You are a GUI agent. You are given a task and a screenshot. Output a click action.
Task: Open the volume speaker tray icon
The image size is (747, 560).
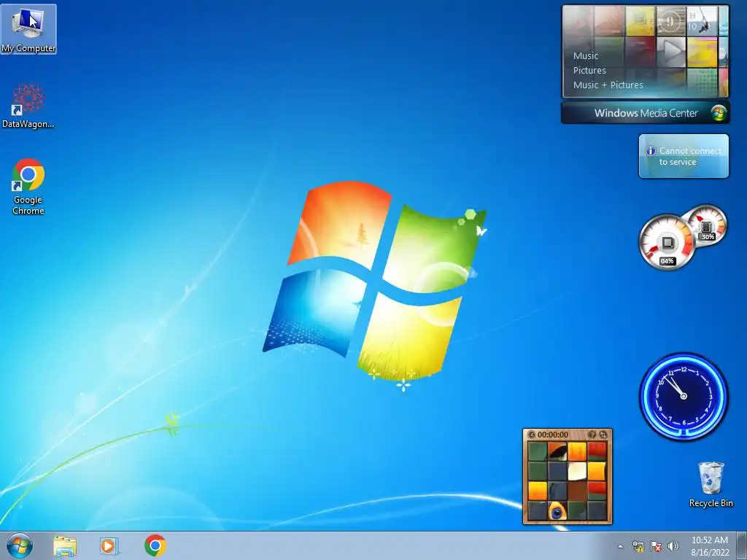tap(673, 546)
